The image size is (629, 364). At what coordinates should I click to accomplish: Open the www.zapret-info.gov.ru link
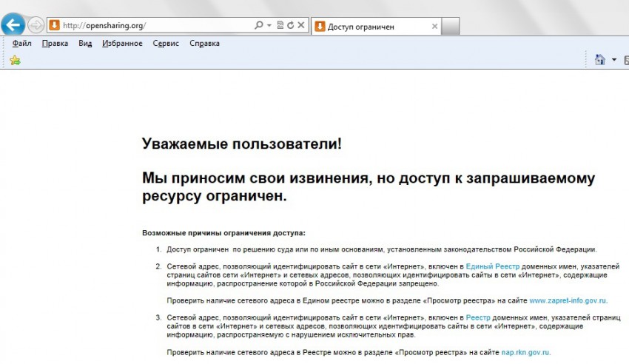[x=568, y=301]
